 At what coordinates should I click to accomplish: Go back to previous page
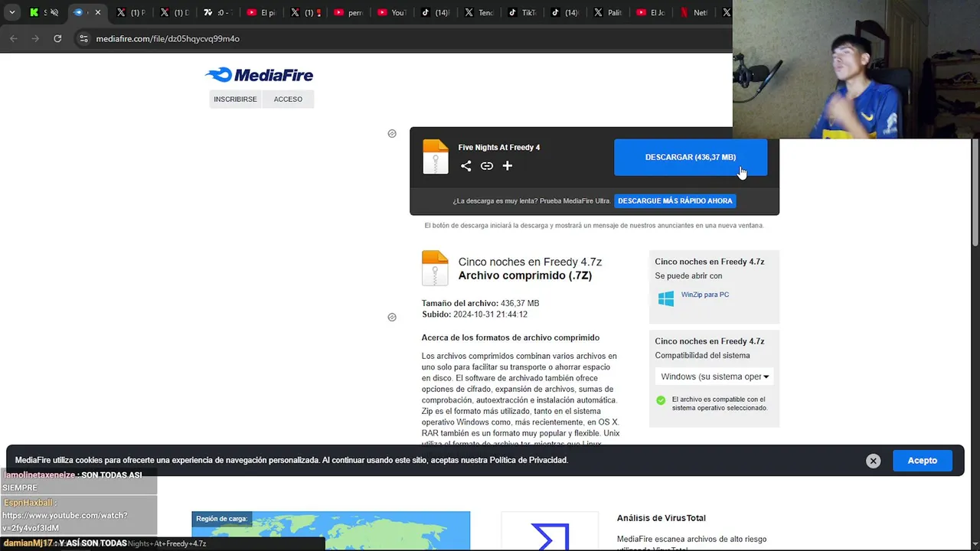[x=14, y=38]
